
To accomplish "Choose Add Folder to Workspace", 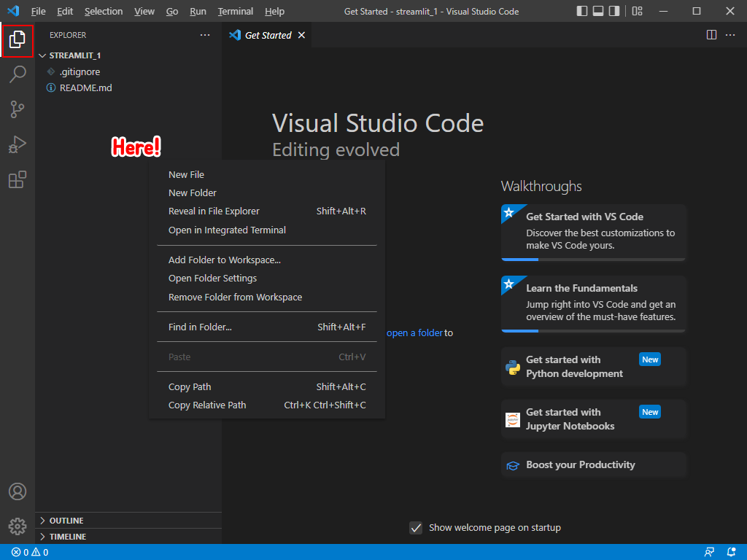I will pos(267,260).
